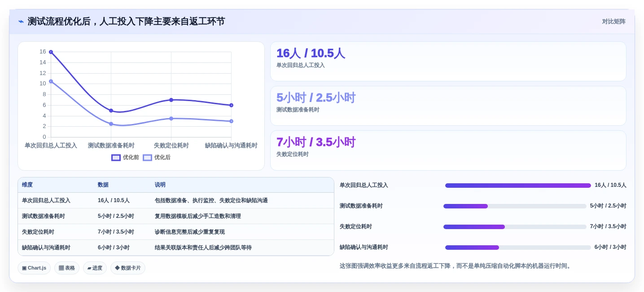Click the 优化后 point for 失败定位耗时
This screenshot has width=644, height=292.
(171, 119)
